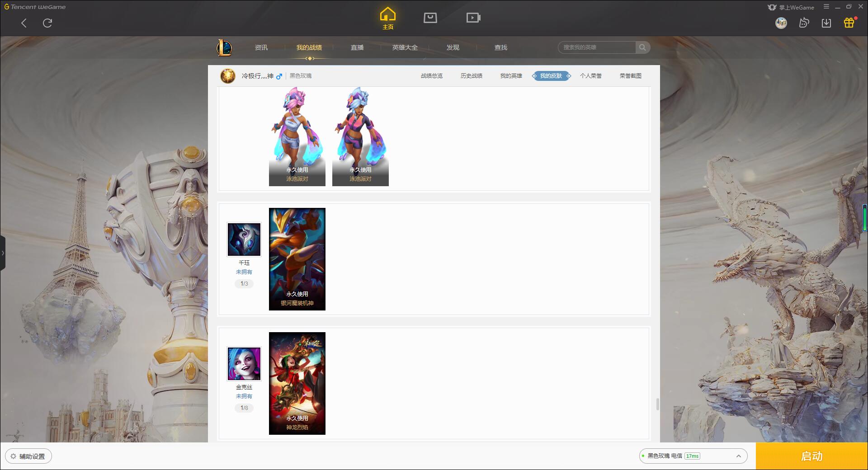Switch to 个人荣誉 sub-tab
Viewport: 868px width, 470px height.
pyautogui.click(x=591, y=76)
